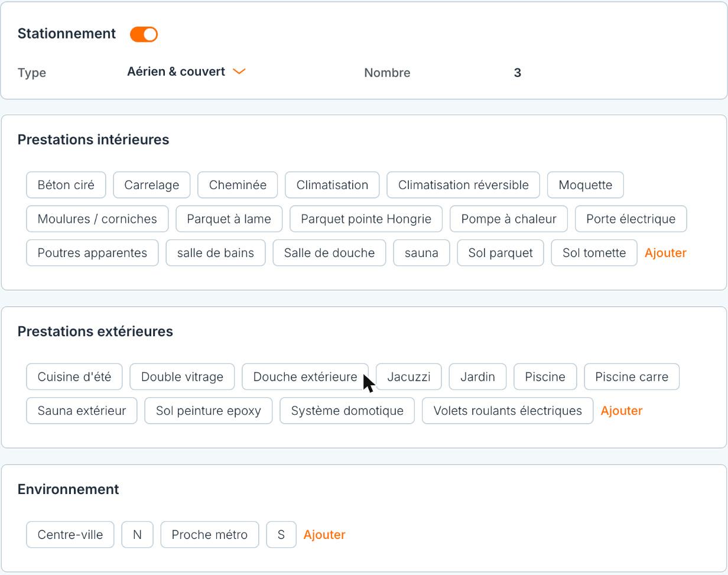The height and width of the screenshot is (575, 728).
Task: Click the Moquette tag
Action: click(x=585, y=185)
